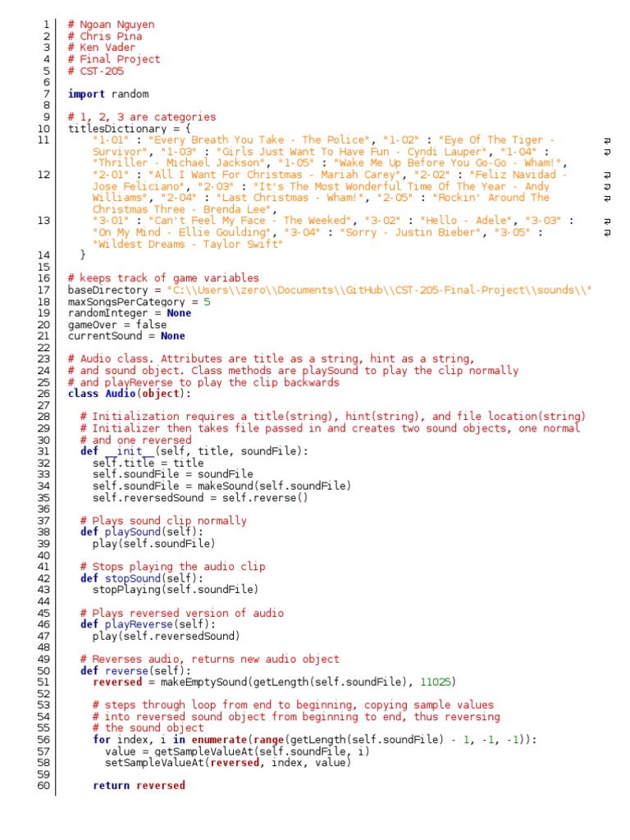
Task: Click the "titlesDictionary = {" line
Action: pyautogui.click(x=129, y=129)
